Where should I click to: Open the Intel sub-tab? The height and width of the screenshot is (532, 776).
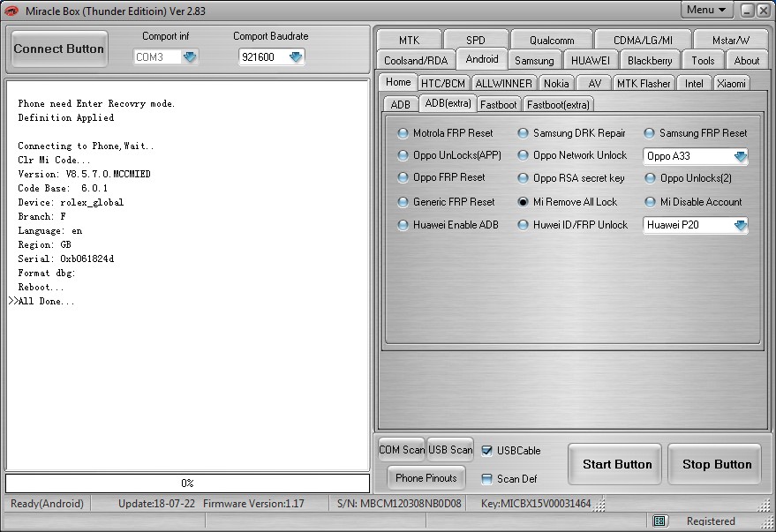click(x=694, y=84)
